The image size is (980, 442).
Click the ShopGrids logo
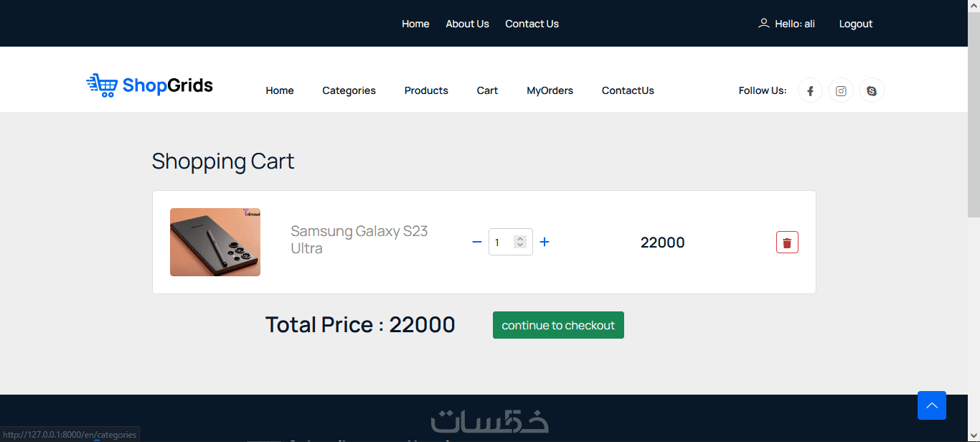pyautogui.click(x=149, y=85)
